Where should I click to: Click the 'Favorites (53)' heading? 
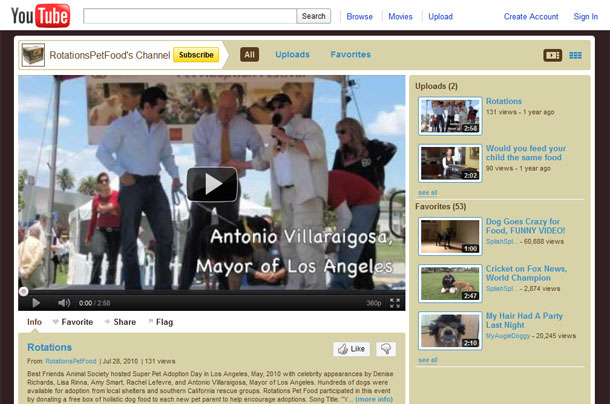click(x=440, y=206)
